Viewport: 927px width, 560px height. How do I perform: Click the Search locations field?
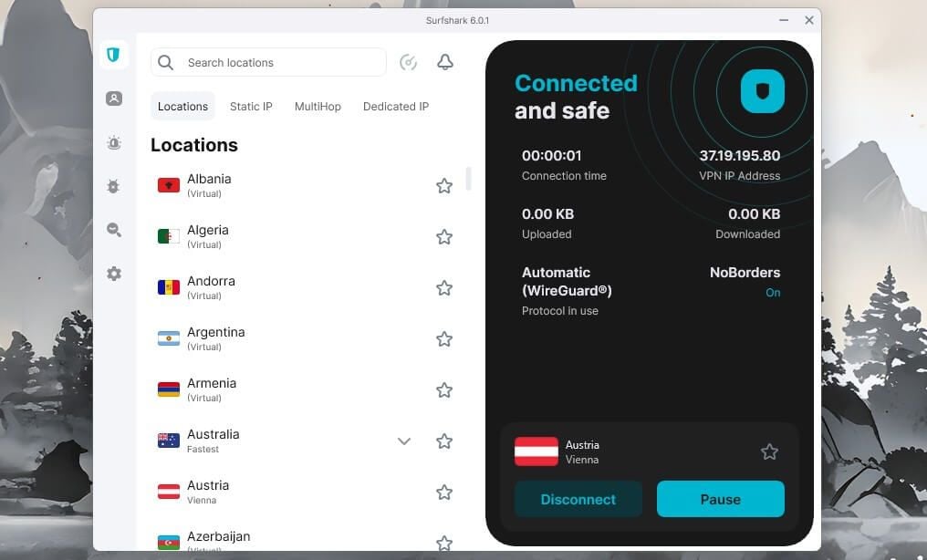[268, 62]
